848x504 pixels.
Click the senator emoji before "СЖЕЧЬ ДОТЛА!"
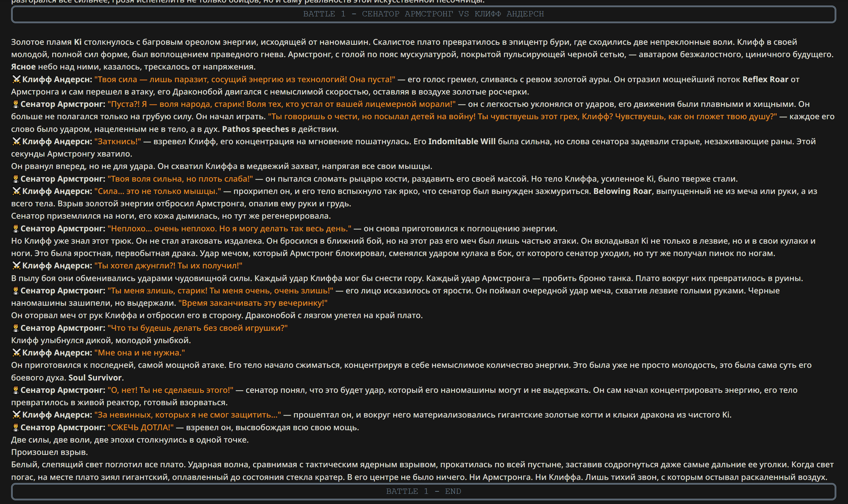pos(15,428)
